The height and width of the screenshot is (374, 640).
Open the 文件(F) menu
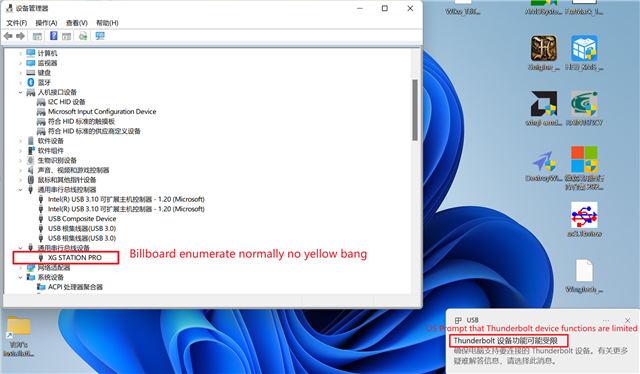point(16,23)
